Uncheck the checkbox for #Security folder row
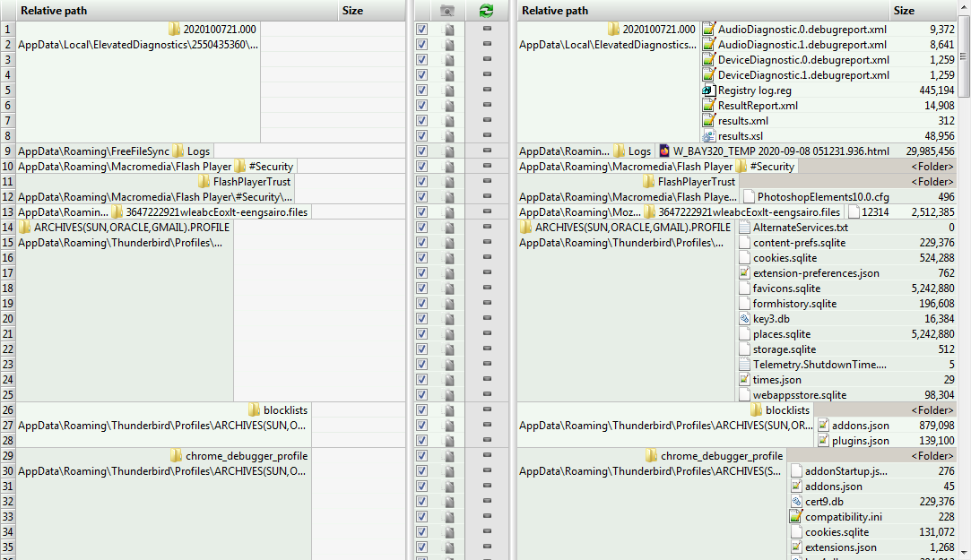Image resolution: width=971 pixels, height=560 pixels. click(x=421, y=167)
